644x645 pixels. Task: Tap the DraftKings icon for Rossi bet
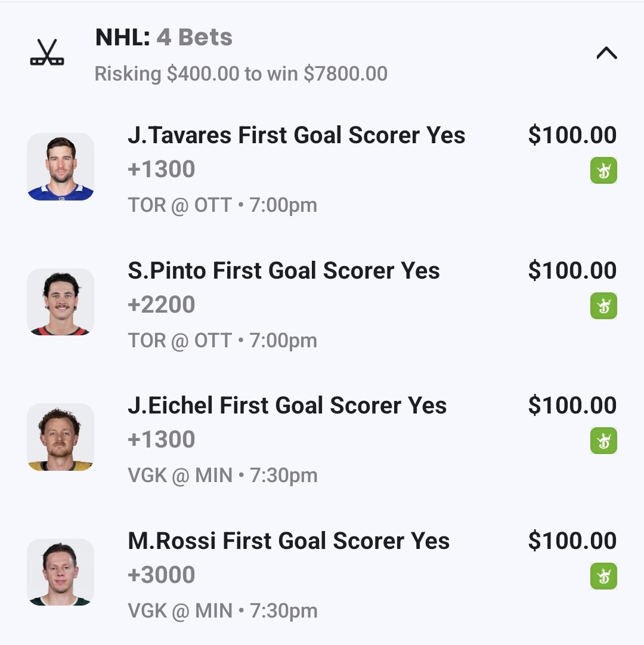coord(603,576)
